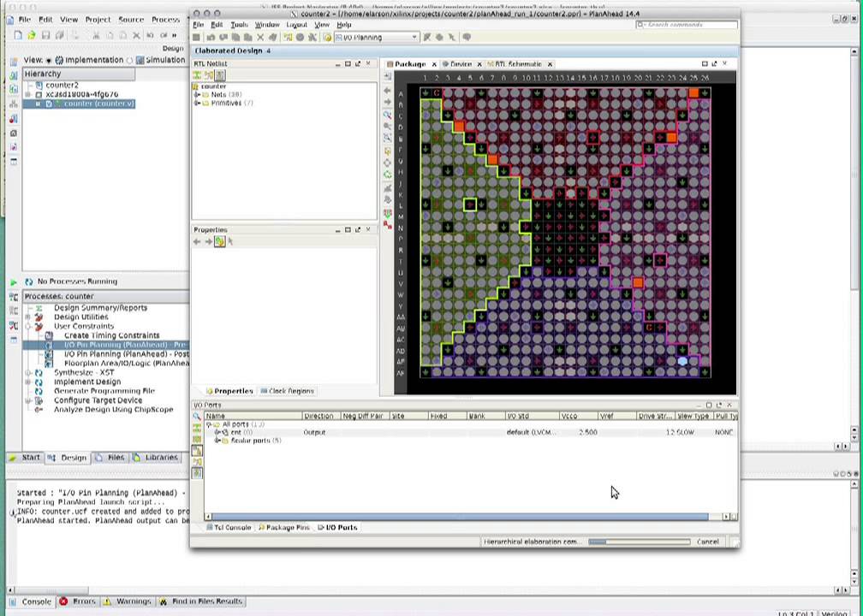
Task: Maximize the RTL Netlist panel
Action: pos(348,64)
